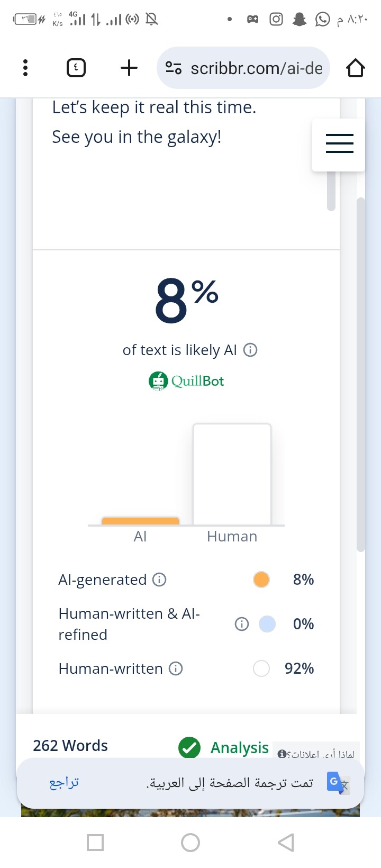Viewport: 381px width, 868px height.
Task: Tap the Analysis button with green checkmark
Action: [224, 747]
